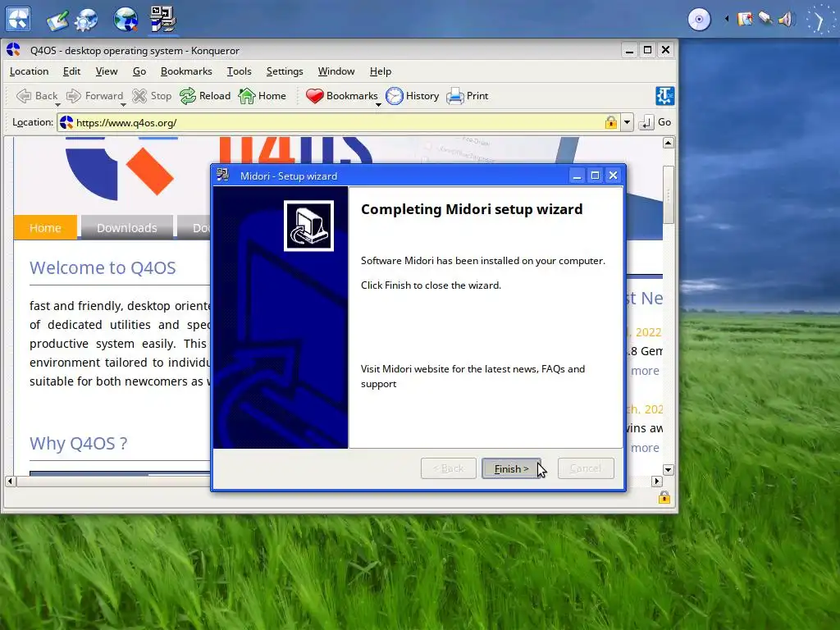
Task: Open the Window menu
Action: tap(336, 71)
